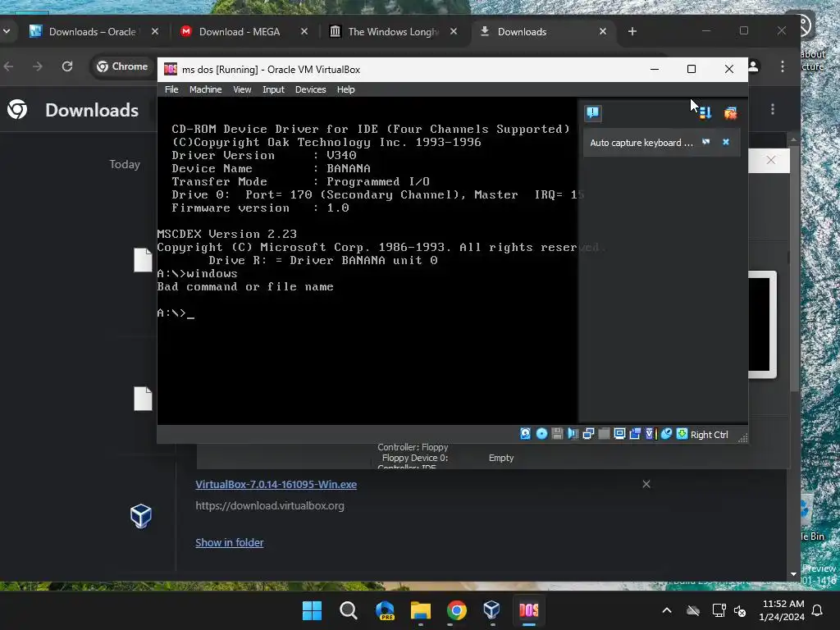840x630 pixels.
Task: Switch to The Windows Longhorn Chrome tab
Action: coord(393,32)
